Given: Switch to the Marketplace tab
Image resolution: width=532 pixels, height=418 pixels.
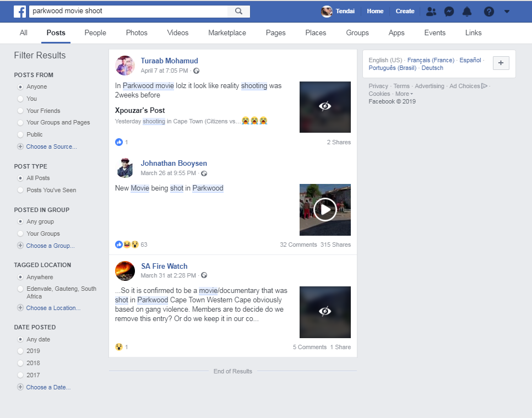Looking at the screenshot, I should point(227,33).
